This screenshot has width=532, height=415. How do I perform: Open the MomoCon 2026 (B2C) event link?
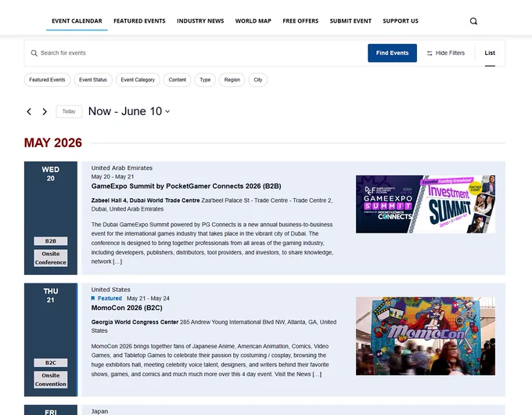tap(127, 308)
